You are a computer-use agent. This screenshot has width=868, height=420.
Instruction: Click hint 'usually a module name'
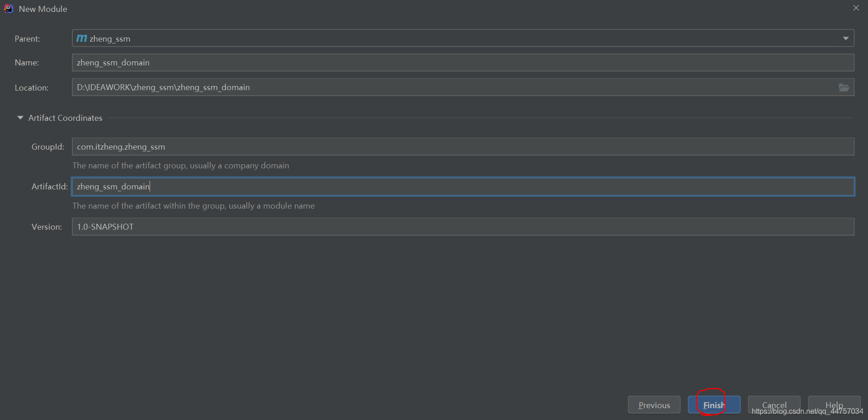[272, 206]
